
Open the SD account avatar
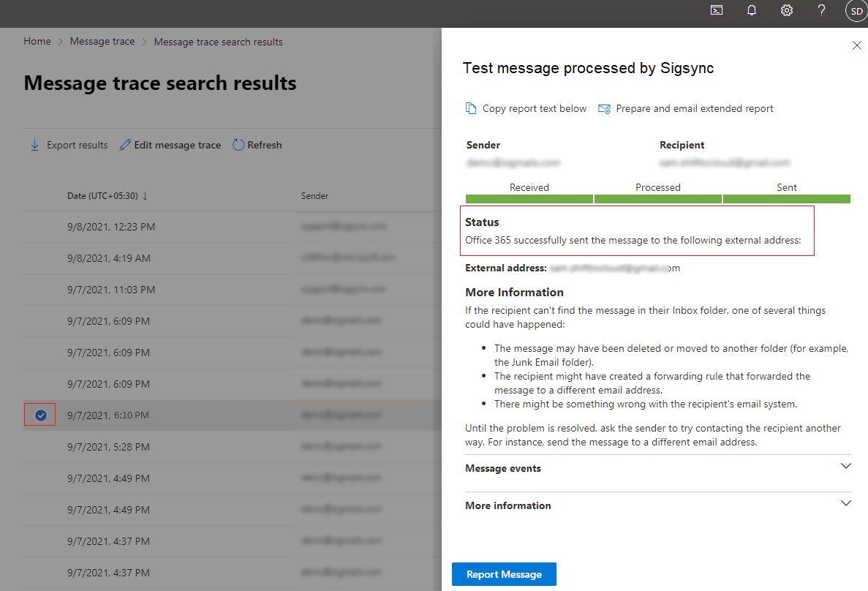click(856, 11)
